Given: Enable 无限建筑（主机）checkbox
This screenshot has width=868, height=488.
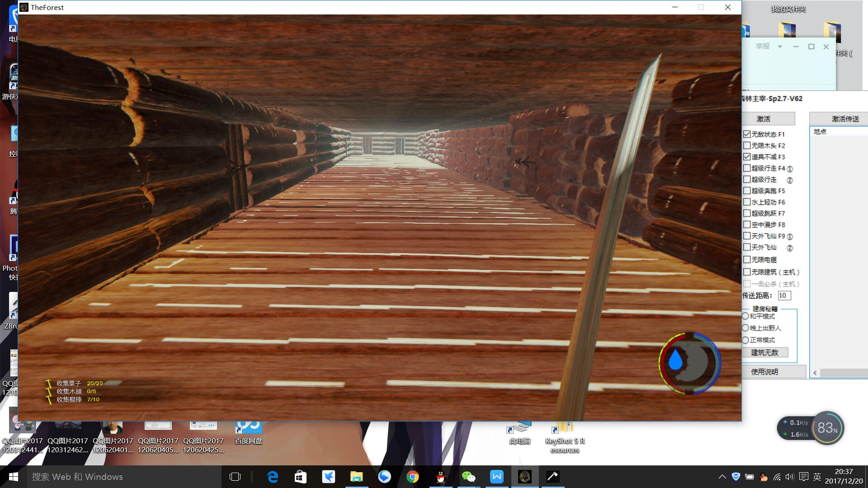Looking at the screenshot, I should [x=747, y=272].
